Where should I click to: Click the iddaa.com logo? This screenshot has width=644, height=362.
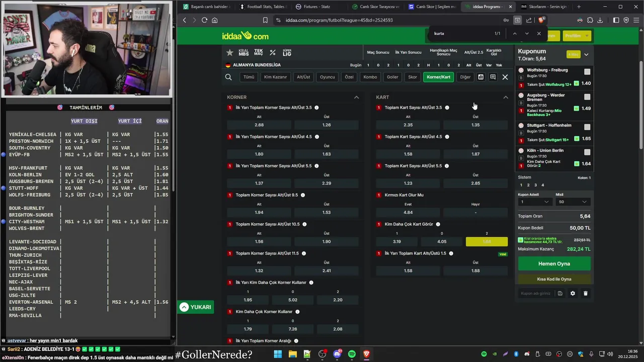coord(245,36)
